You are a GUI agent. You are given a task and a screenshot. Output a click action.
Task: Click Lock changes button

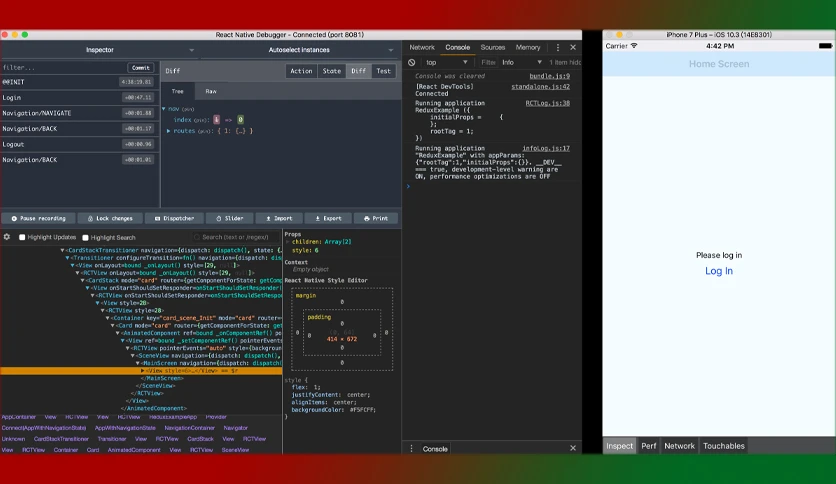(x=110, y=219)
